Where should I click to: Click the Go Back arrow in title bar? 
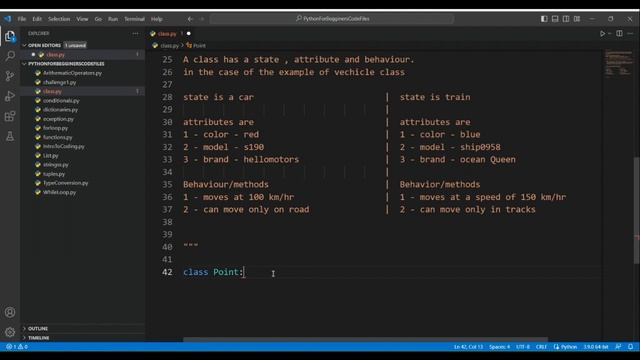click(x=190, y=19)
